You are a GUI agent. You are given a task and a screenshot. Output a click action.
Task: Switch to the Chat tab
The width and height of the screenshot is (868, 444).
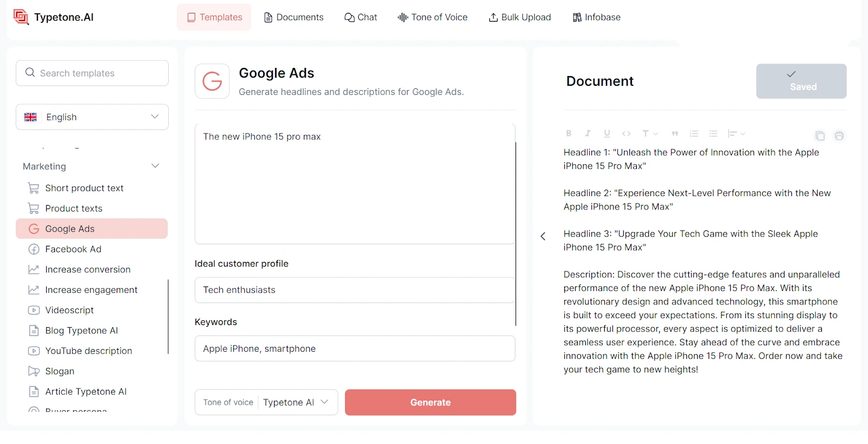pos(361,17)
